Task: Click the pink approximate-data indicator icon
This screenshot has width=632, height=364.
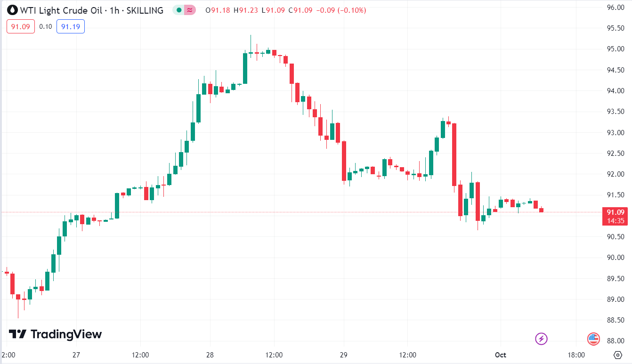Action: tap(189, 10)
